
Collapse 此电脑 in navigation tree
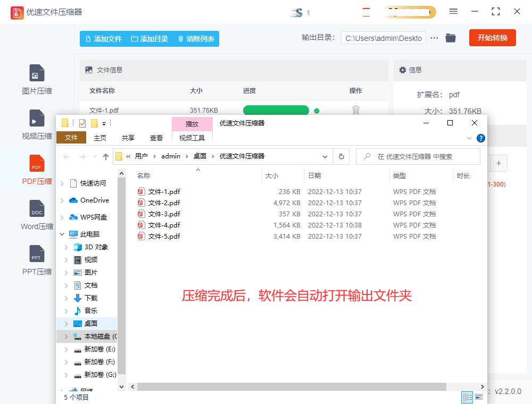click(62, 234)
